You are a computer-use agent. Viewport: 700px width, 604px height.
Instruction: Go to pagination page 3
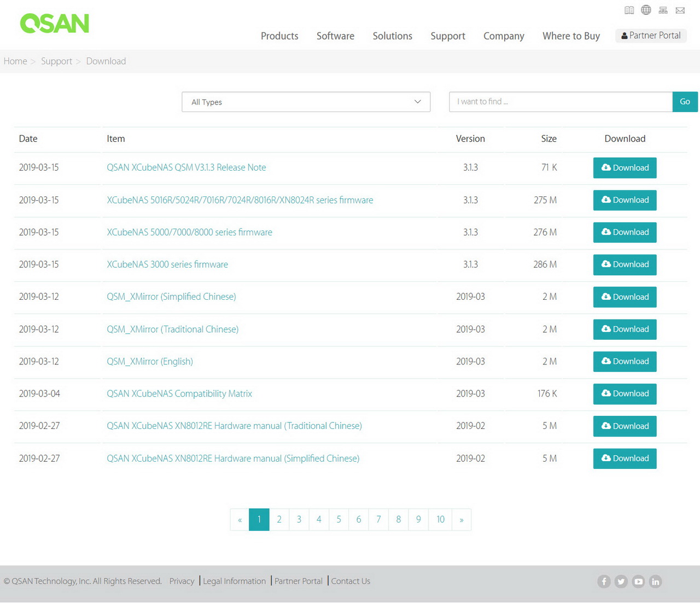tap(299, 520)
